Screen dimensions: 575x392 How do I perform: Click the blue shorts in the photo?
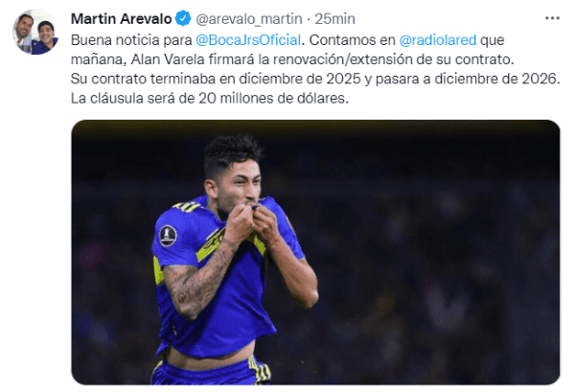[211, 370]
